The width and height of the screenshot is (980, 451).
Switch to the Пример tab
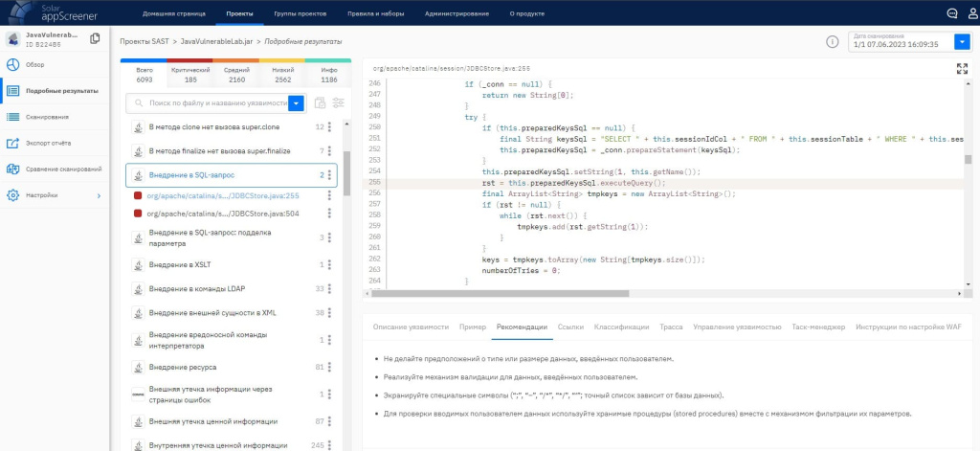(x=473, y=327)
